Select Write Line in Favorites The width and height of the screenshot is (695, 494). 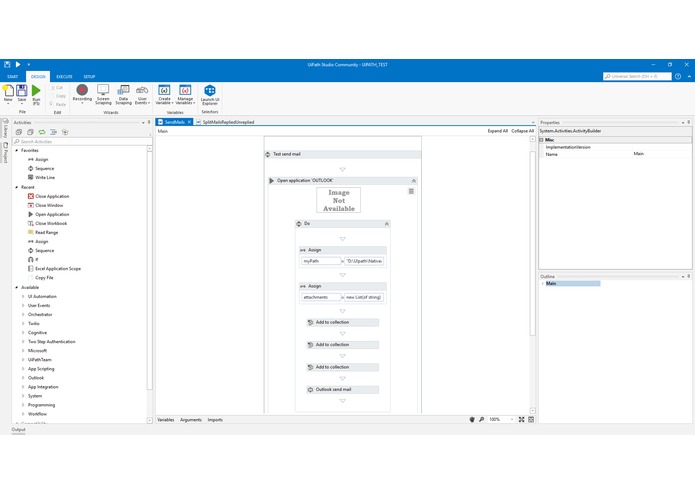pyautogui.click(x=45, y=178)
